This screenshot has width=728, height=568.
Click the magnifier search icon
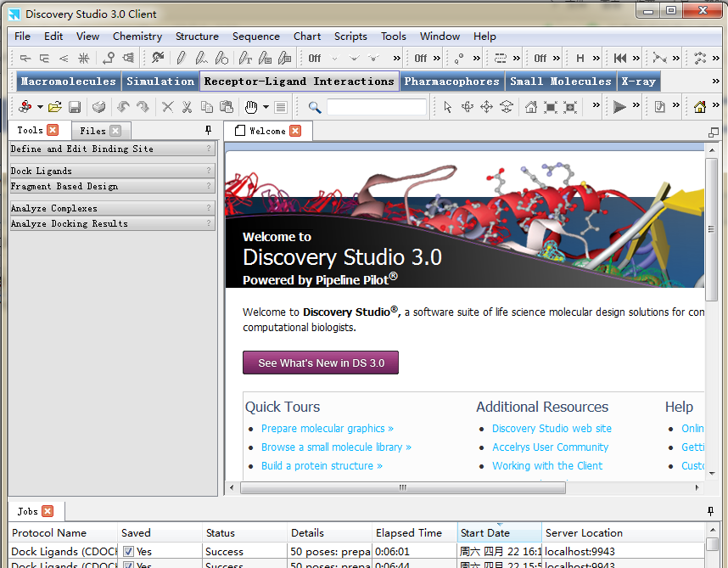pos(315,107)
